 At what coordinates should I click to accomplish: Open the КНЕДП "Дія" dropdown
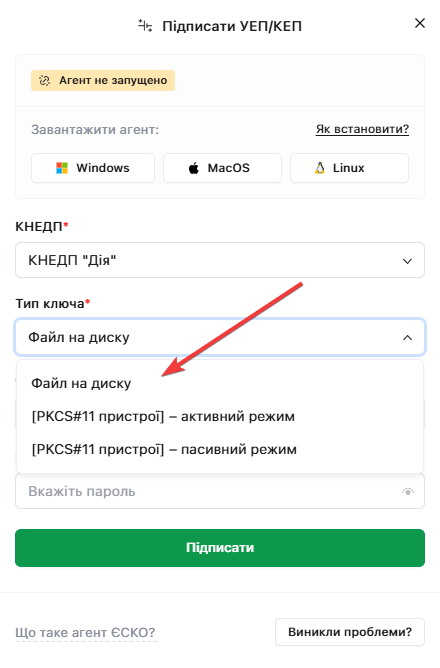point(220,260)
